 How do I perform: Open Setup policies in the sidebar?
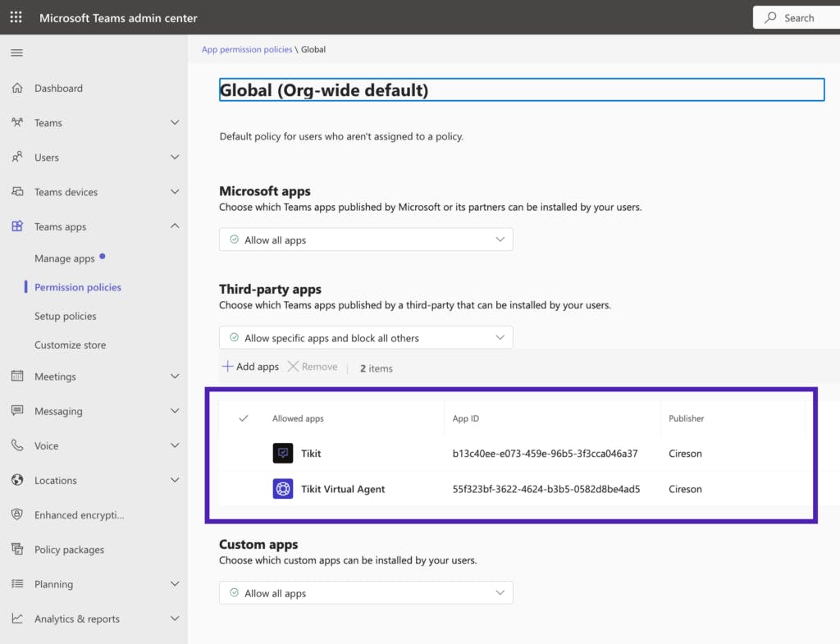click(66, 317)
